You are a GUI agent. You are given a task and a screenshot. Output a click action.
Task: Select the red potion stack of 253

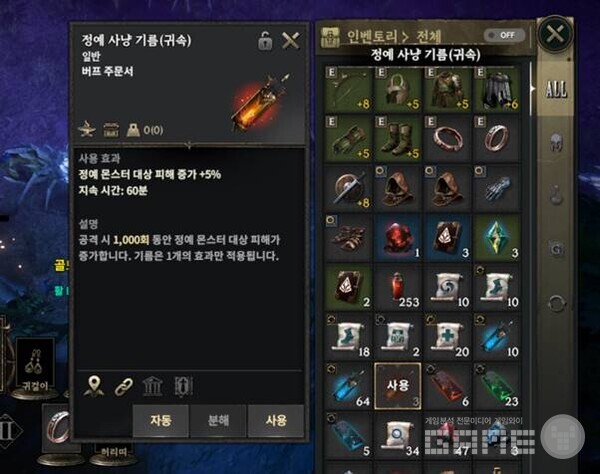[x=398, y=288]
